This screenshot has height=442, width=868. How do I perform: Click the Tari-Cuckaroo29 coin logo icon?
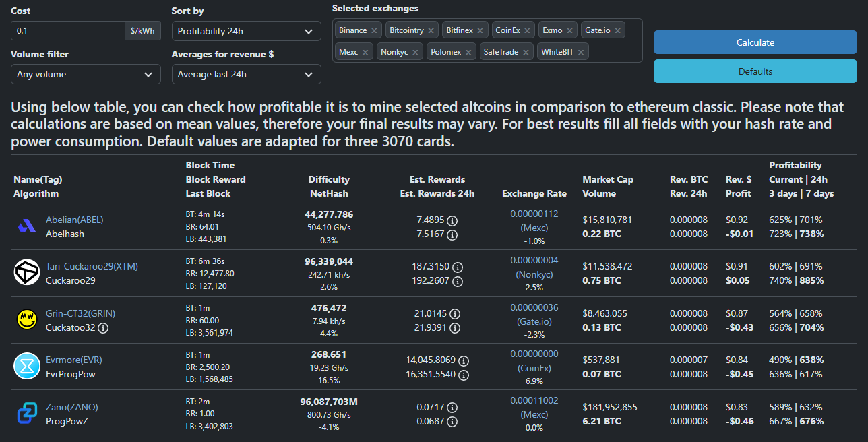27,273
